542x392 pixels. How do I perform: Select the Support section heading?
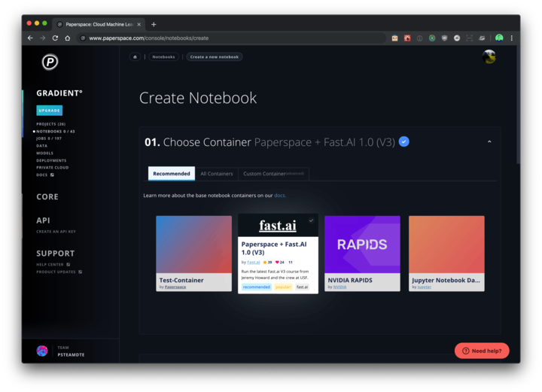coord(55,254)
